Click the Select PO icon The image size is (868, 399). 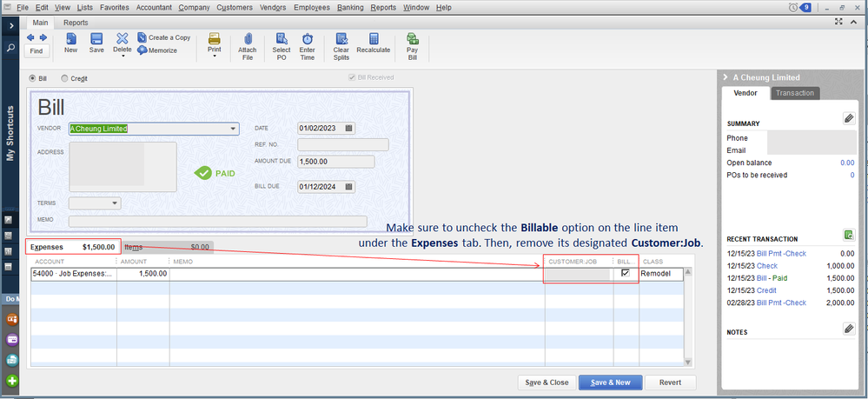pyautogui.click(x=282, y=39)
